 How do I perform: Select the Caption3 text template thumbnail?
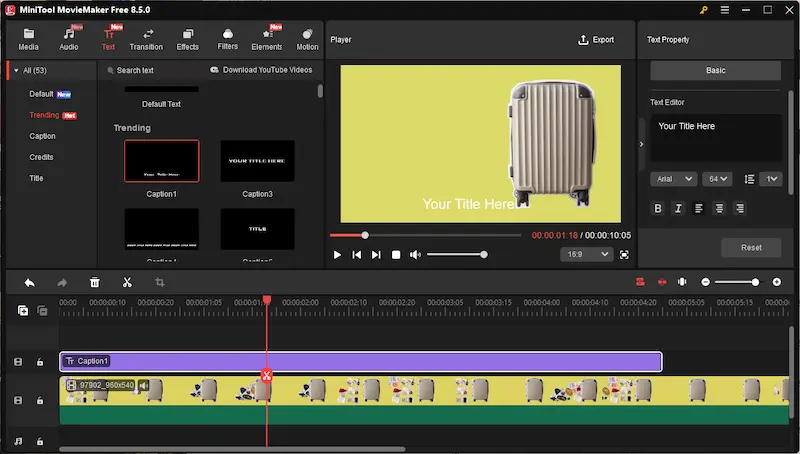(x=257, y=161)
